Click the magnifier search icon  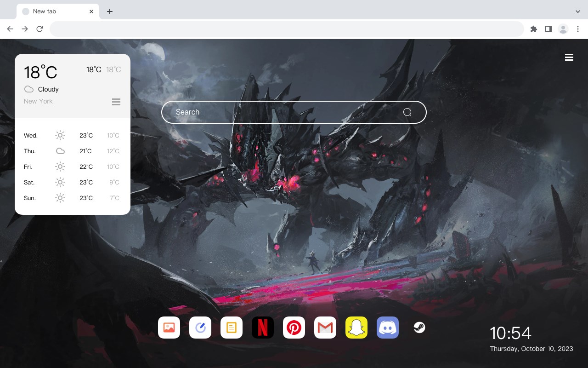tap(407, 112)
